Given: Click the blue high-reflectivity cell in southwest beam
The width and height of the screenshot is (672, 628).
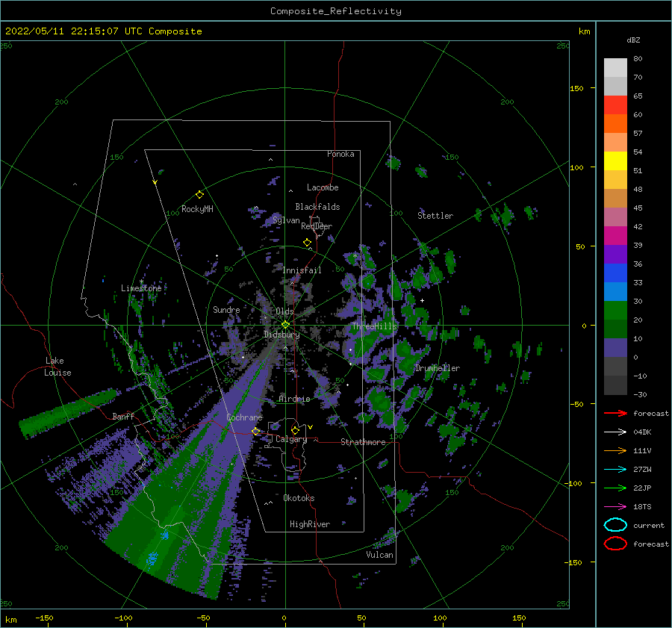Looking at the screenshot, I should (x=152, y=559).
